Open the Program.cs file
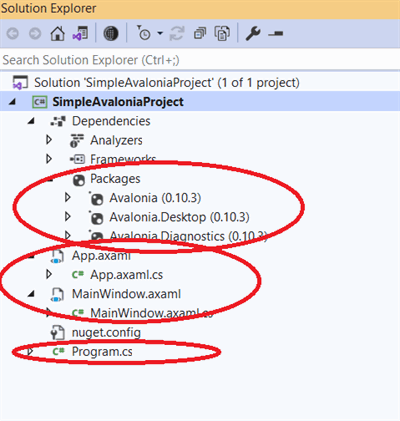This screenshot has height=421, width=400. [x=102, y=352]
